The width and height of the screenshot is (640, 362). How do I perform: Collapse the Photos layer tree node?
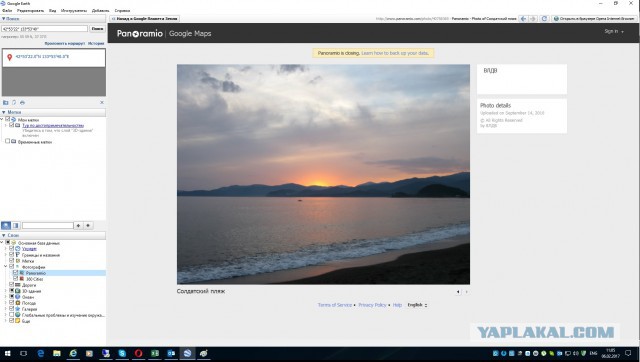[6, 267]
